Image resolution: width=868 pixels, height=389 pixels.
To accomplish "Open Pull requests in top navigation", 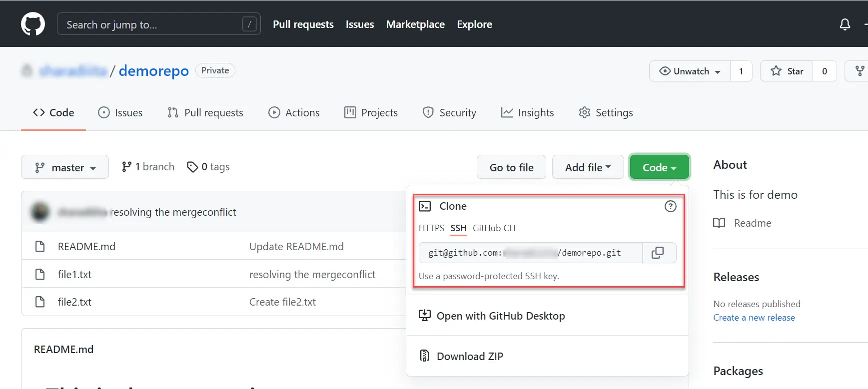I will click(x=303, y=24).
